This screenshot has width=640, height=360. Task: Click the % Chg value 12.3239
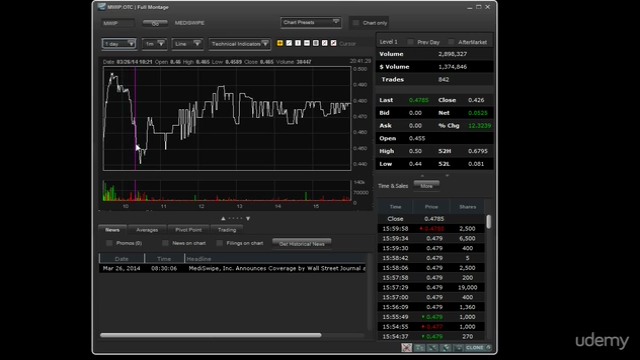pyautogui.click(x=480, y=126)
